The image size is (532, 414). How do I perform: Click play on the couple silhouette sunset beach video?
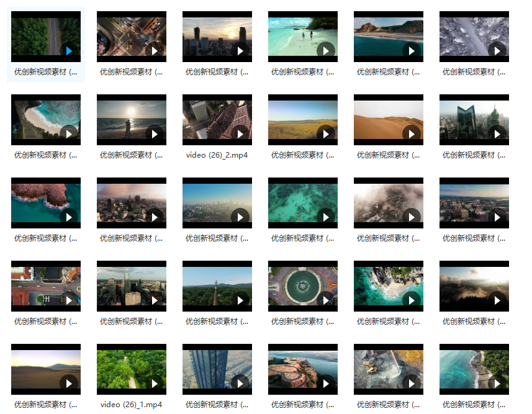point(155,134)
